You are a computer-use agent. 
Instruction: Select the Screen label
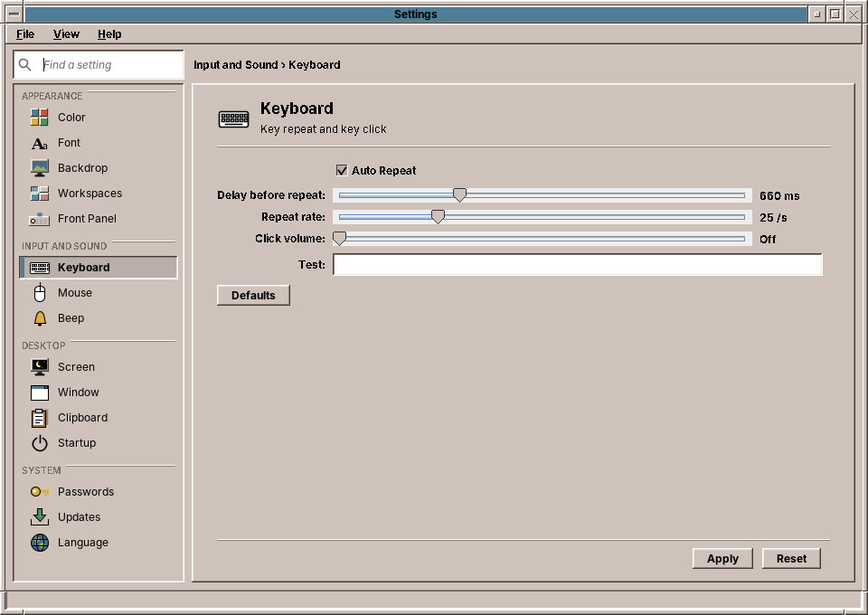pos(76,367)
